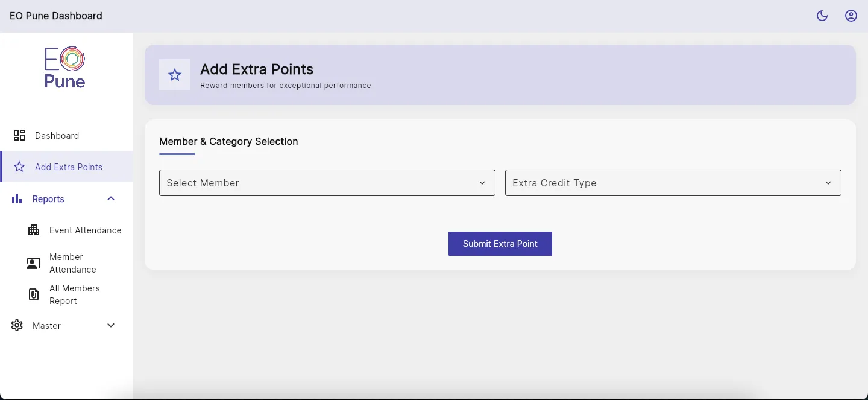Image resolution: width=868 pixels, height=400 pixels.
Task: Open the Select Member dropdown
Action: [x=327, y=183]
